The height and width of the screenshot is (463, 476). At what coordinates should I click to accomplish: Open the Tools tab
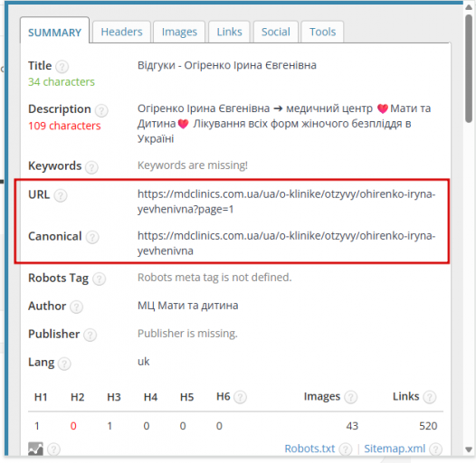[x=322, y=32]
